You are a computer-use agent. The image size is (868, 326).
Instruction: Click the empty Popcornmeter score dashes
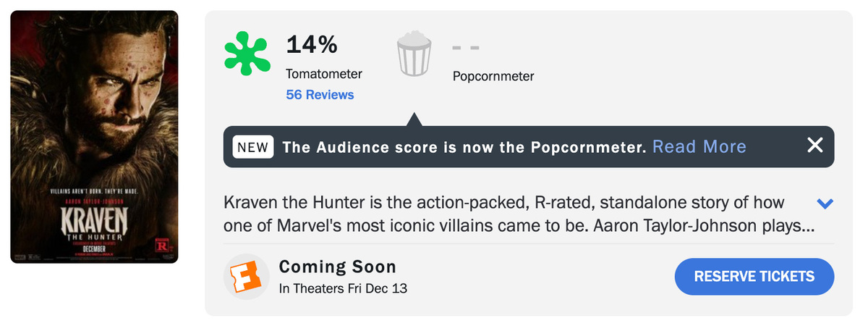pyautogui.click(x=466, y=48)
